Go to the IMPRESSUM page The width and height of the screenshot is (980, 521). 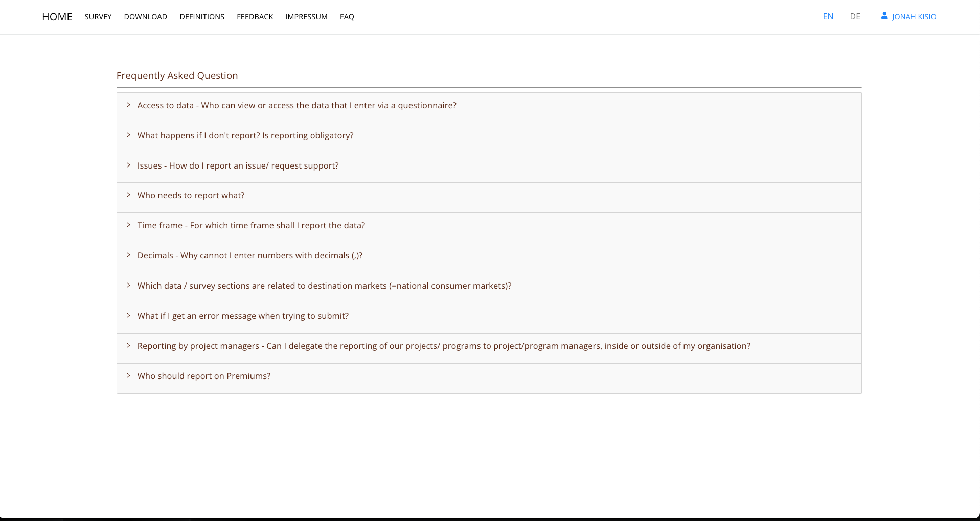coord(306,17)
